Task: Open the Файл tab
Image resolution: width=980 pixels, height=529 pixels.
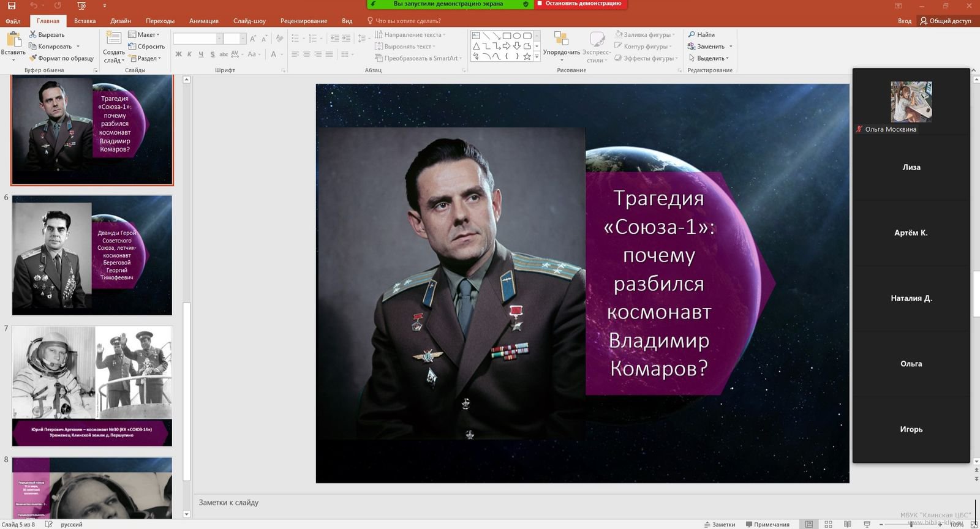Action: click(x=13, y=21)
